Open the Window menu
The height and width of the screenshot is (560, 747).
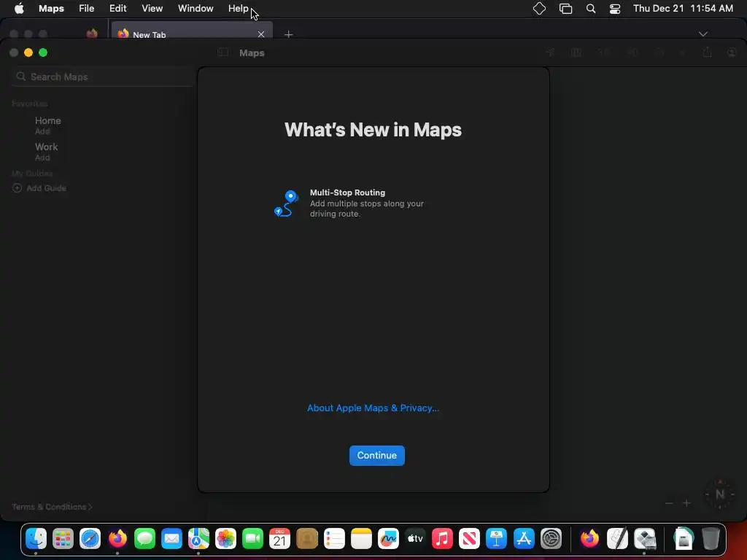tap(196, 9)
